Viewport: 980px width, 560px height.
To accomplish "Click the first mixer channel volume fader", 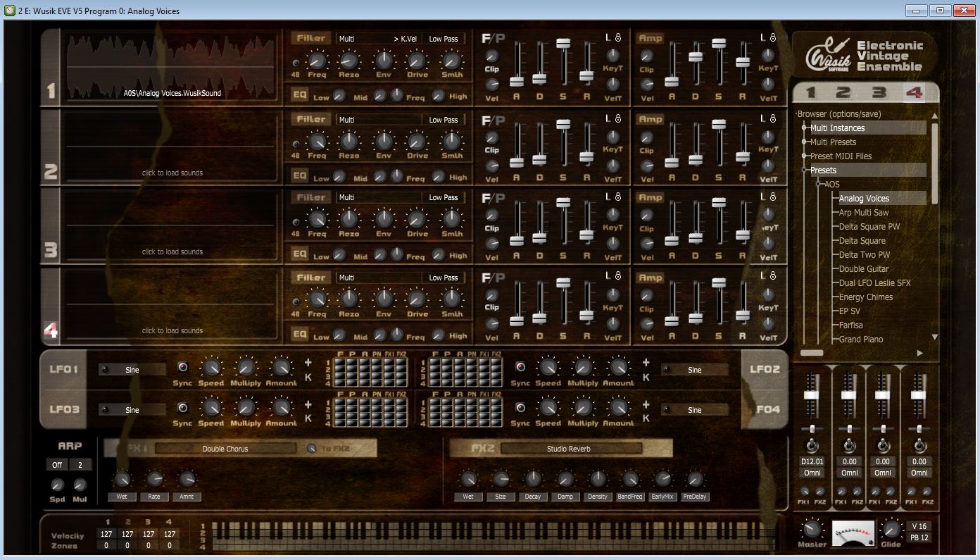I will [x=812, y=394].
